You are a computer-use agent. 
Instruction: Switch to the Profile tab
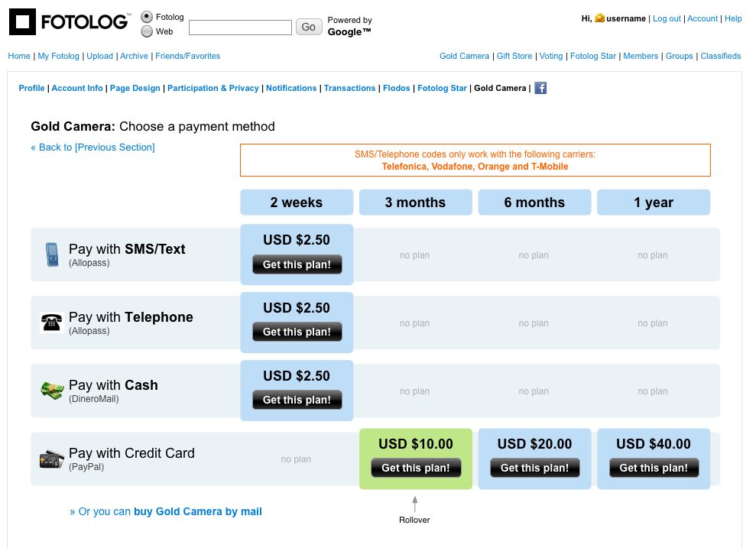pos(31,88)
